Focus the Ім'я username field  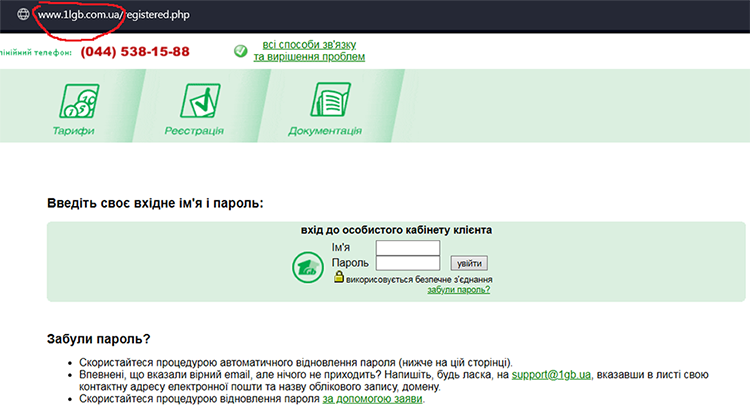pos(408,248)
